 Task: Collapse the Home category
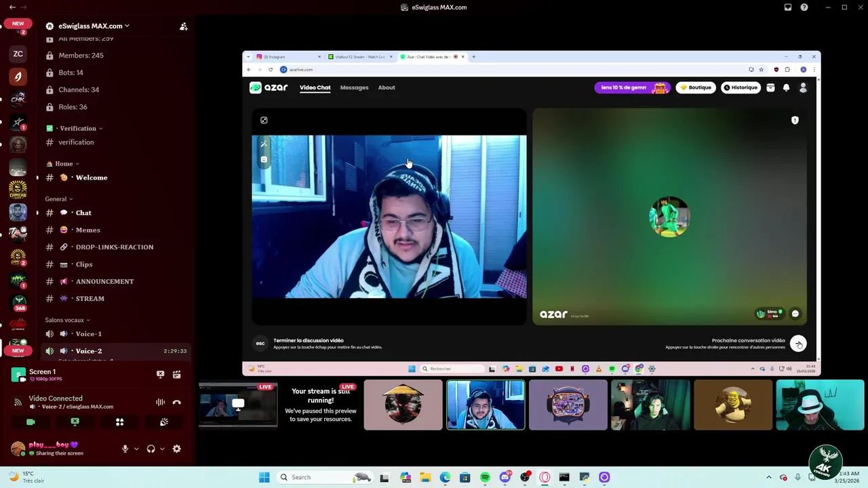coord(63,163)
